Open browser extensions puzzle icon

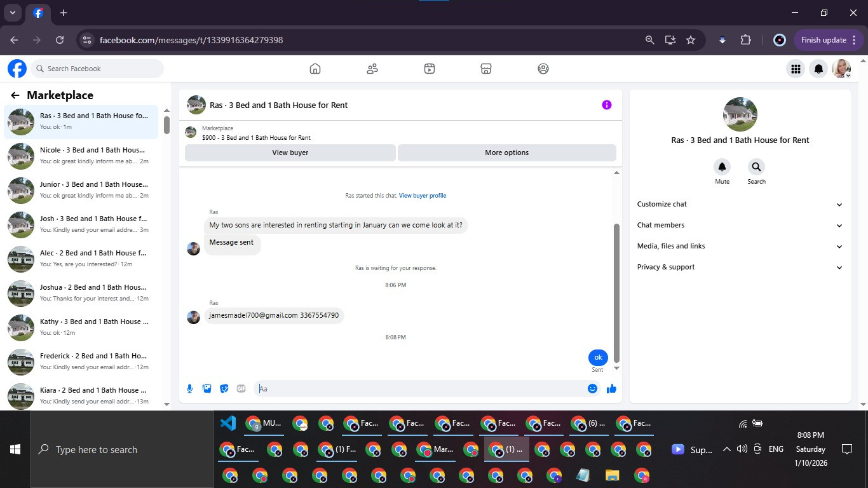[745, 40]
